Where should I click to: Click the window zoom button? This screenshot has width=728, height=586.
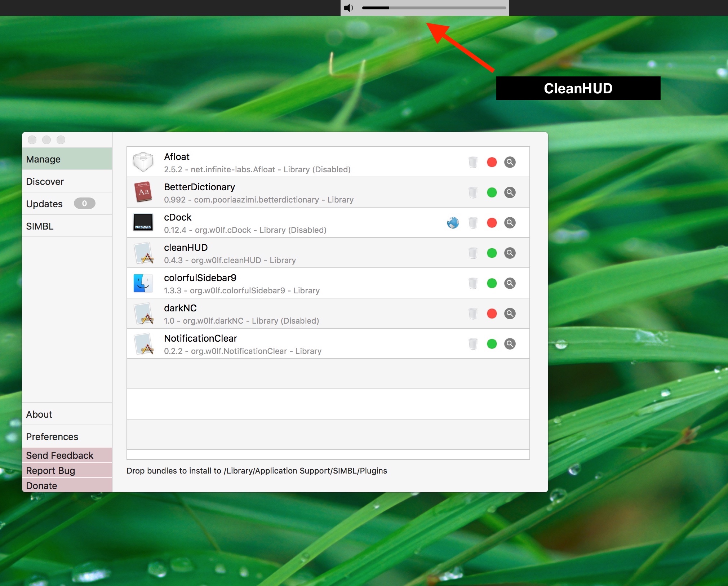61,140
